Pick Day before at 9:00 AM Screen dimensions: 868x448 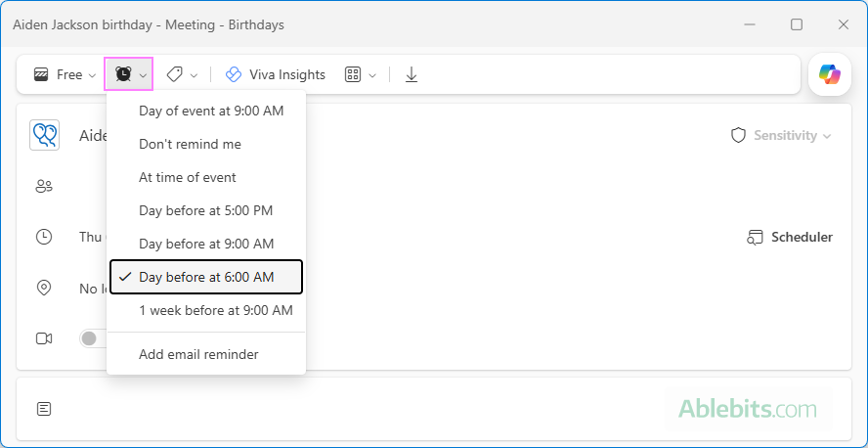tap(206, 244)
